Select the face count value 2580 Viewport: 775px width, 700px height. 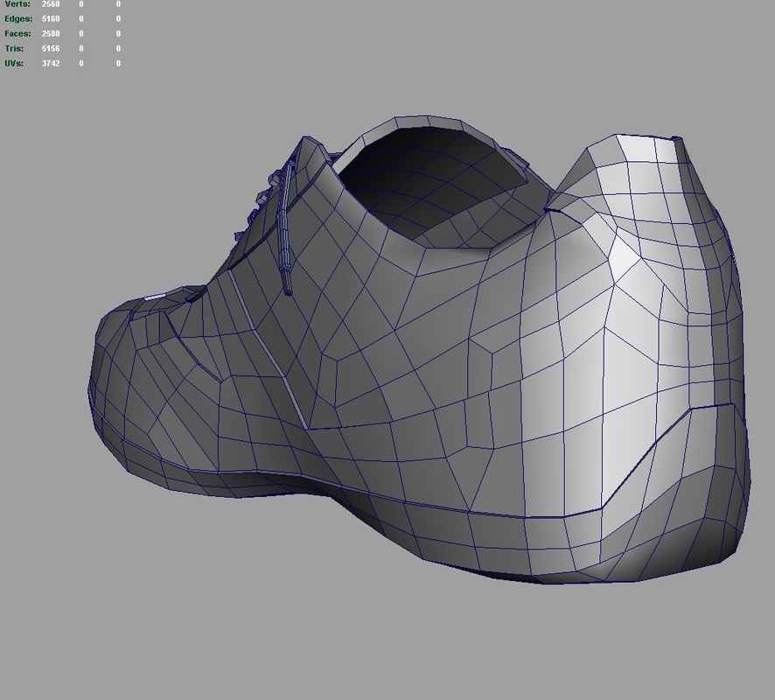(x=50, y=33)
